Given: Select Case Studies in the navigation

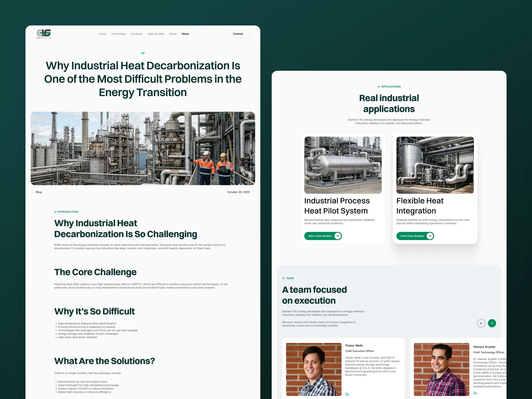Looking at the screenshot, I should (x=156, y=34).
